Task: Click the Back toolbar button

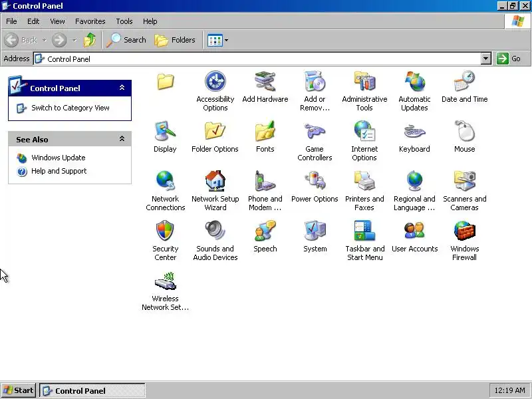Action: (x=21, y=40)
